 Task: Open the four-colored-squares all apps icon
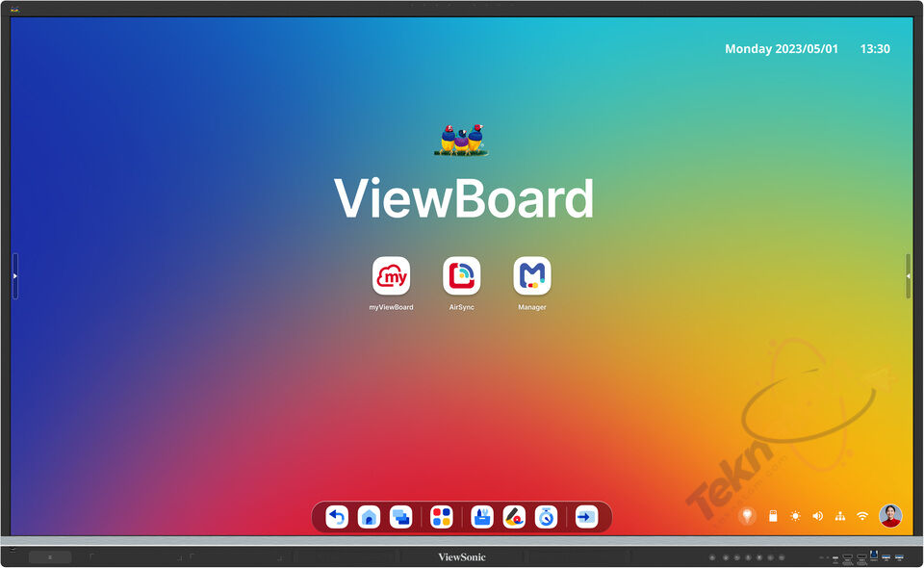(442, 517)
